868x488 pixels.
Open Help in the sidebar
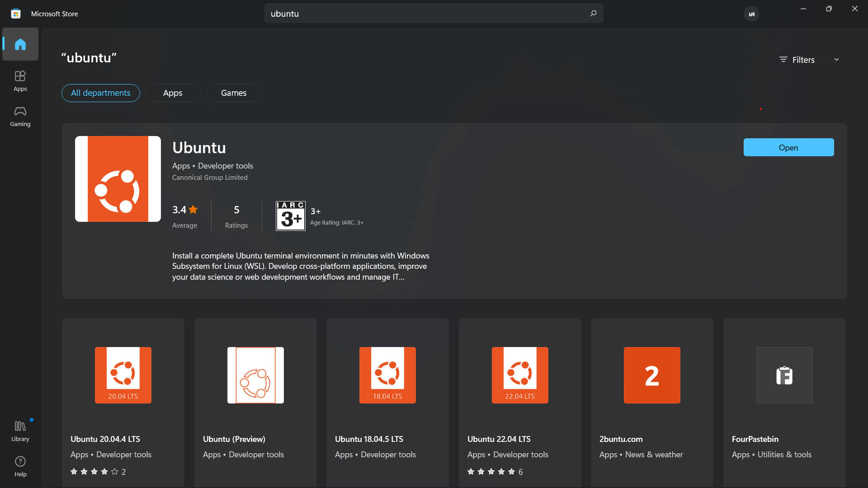[x=20, y=466]
